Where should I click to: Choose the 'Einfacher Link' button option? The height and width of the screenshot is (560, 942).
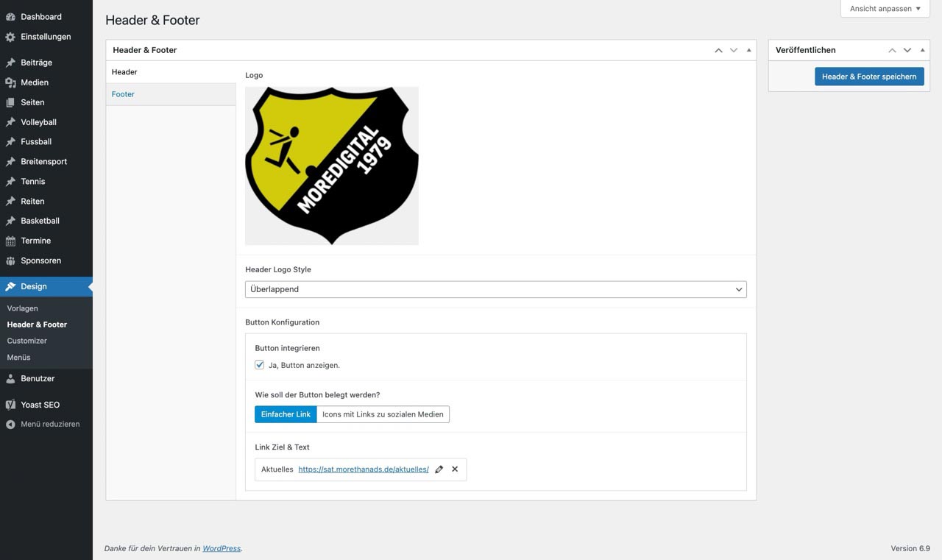286,414
